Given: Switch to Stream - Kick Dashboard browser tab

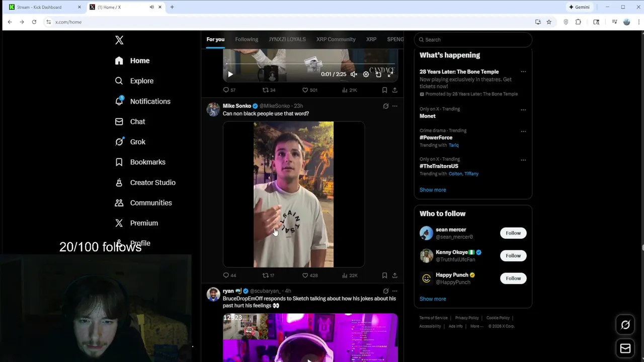Looking at the screenshot, I should click(44, 7).
